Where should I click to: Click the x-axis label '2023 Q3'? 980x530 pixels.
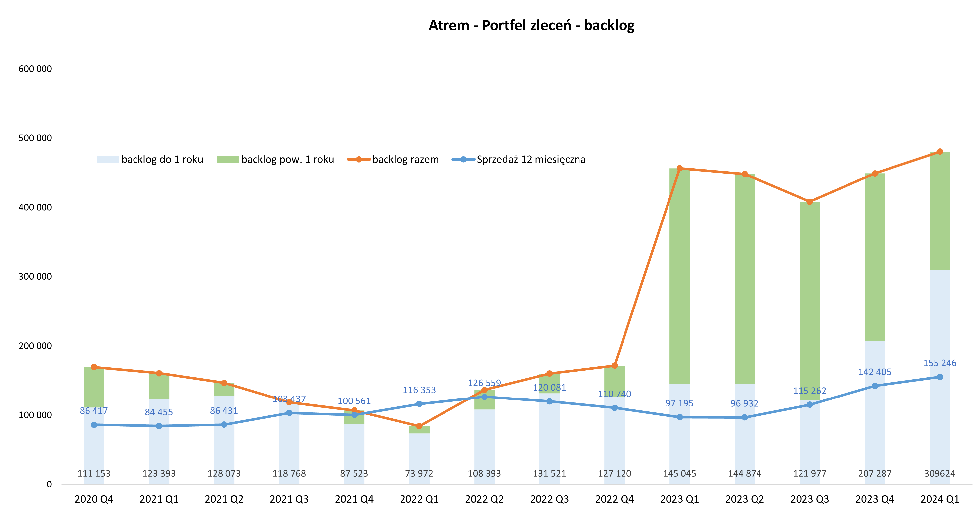pos(809,499)
